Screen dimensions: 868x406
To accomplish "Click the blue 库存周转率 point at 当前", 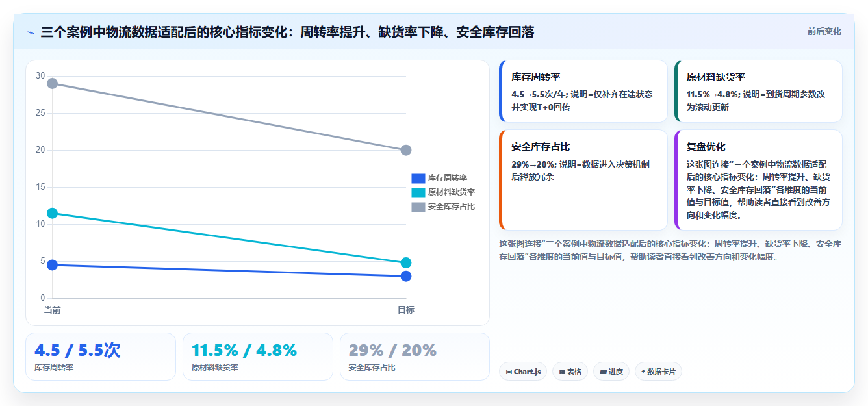I will (x=53, y=265).
